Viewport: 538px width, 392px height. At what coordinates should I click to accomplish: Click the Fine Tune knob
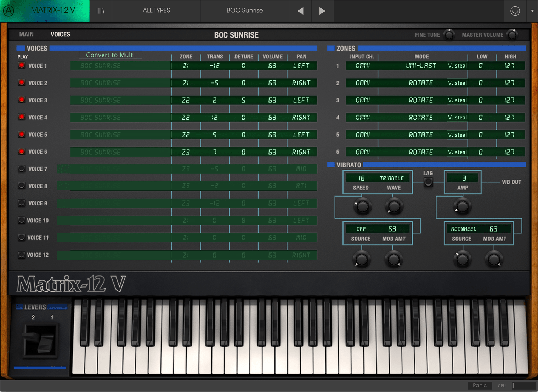[449, 35]
